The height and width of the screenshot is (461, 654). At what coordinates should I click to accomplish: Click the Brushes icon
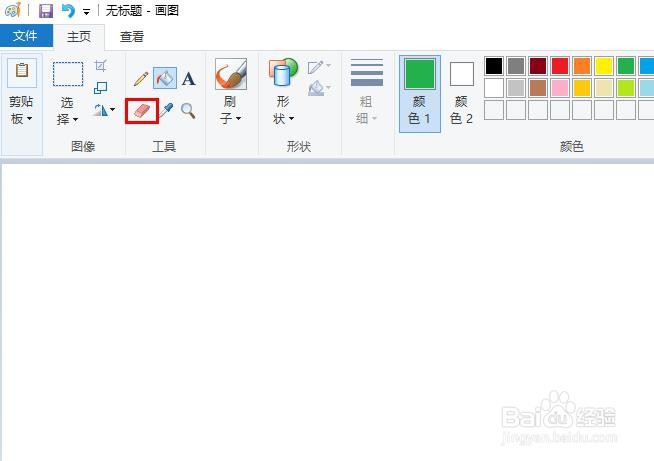pos(231,74)
